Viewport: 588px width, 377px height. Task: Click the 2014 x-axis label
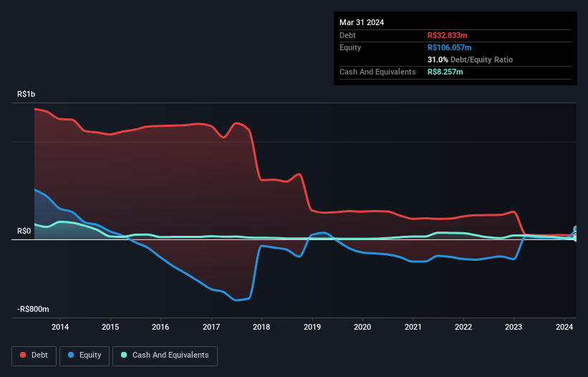(60, 327)
